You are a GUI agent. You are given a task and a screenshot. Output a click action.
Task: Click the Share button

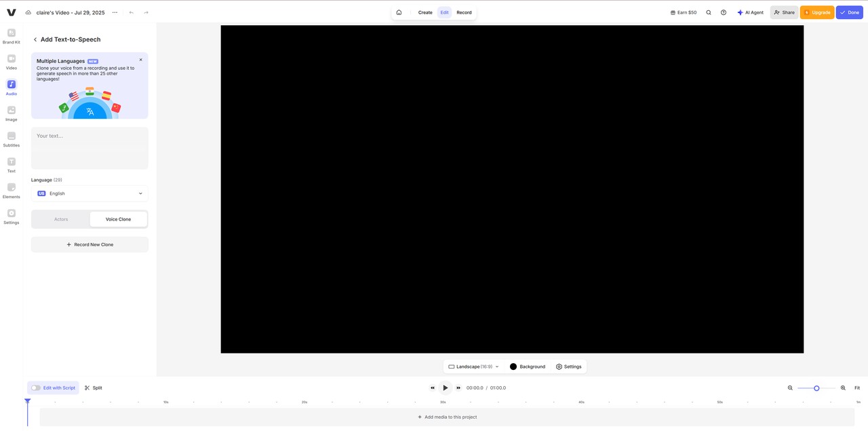[784, 12]
